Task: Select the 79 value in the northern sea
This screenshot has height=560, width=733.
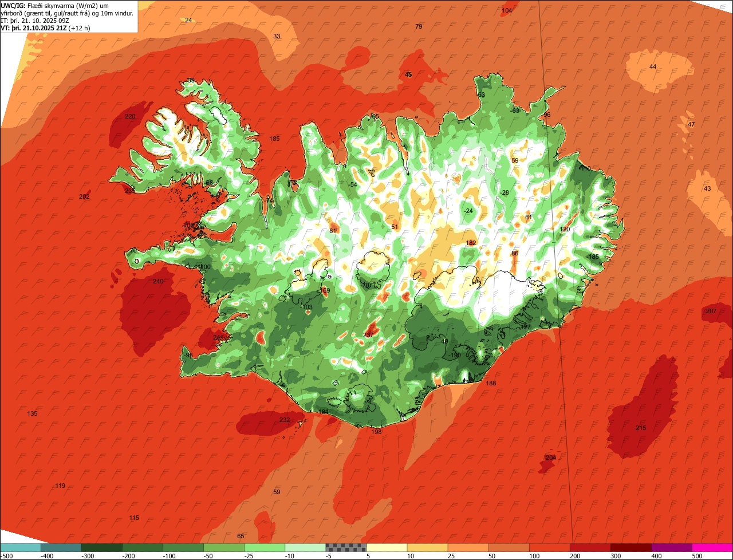Action: 419,26
